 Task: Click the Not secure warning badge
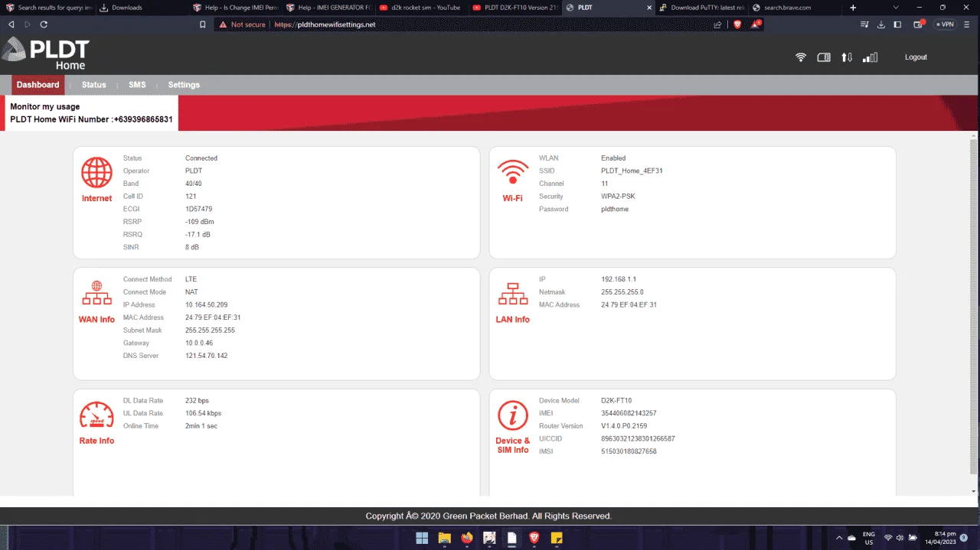[242, 24]
